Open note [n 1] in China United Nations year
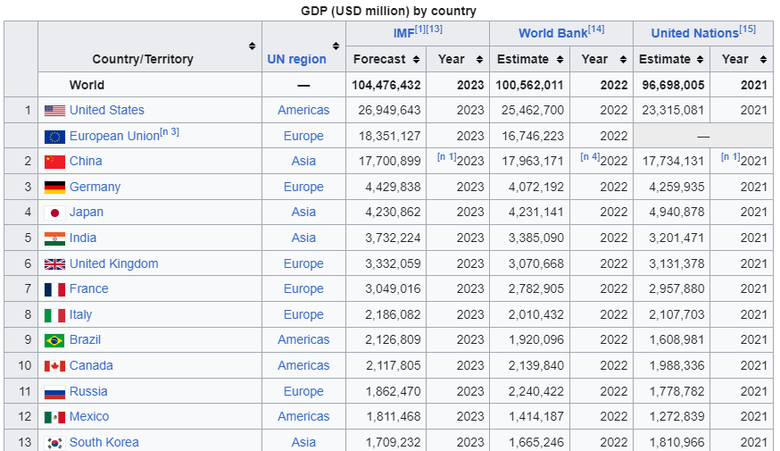The width and height of the screenshot is (780, 451). (731, 157)
